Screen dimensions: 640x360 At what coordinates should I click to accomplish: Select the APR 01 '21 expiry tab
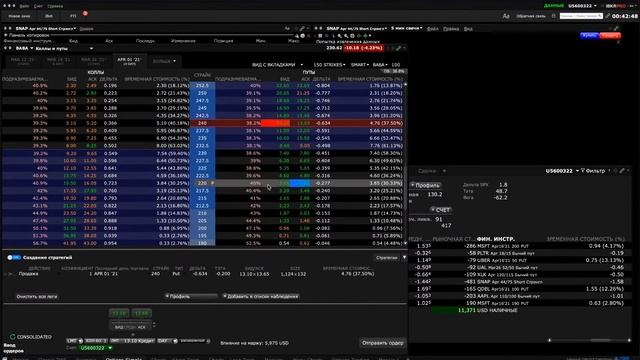(129, 60)
